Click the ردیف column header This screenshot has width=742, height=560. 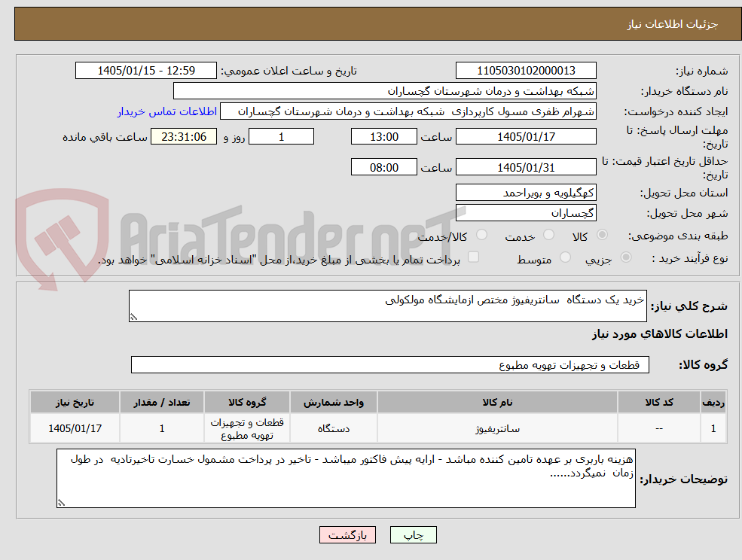[x=713, y=402]
